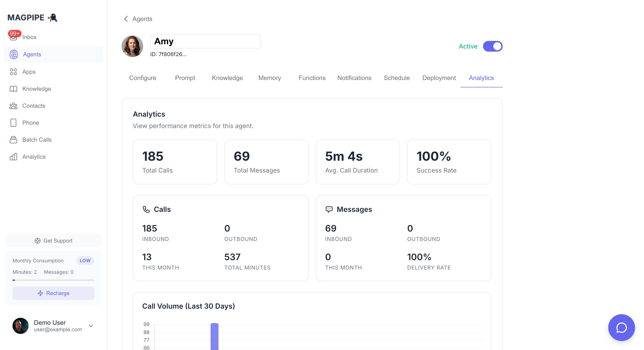Click the Contacts people icon

[x=13, y=106]
